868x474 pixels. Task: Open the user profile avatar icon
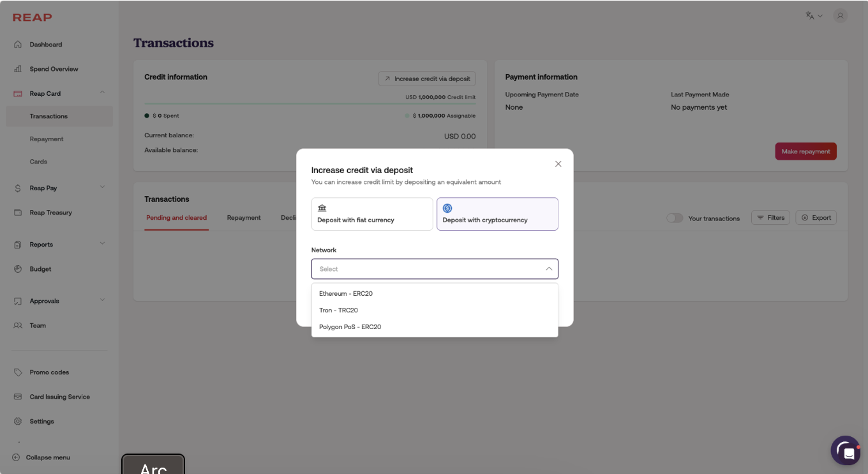click(840, 16)
